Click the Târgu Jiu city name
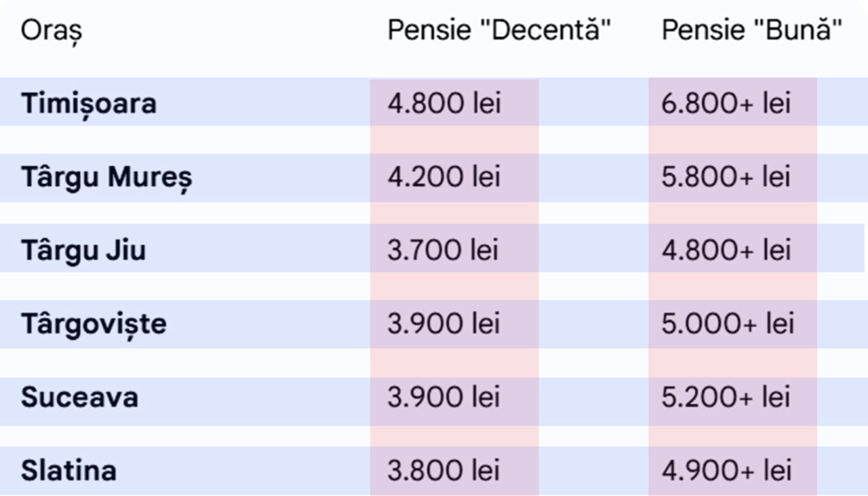 click(x=83, y=250)
